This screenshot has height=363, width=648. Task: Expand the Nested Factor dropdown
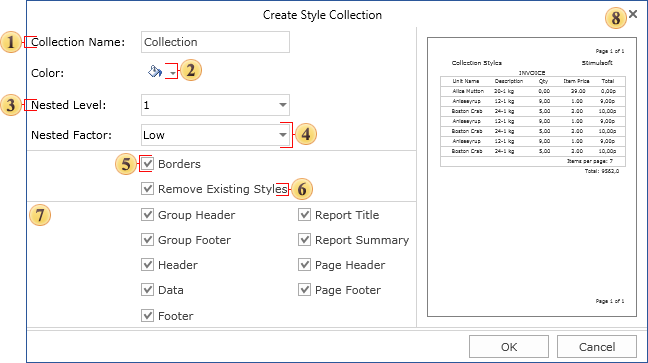coord(283,135)
